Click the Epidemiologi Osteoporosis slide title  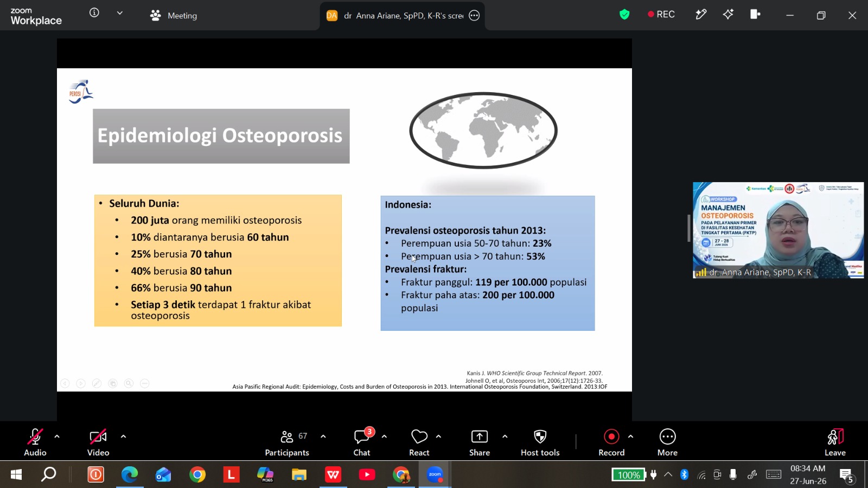220,136
